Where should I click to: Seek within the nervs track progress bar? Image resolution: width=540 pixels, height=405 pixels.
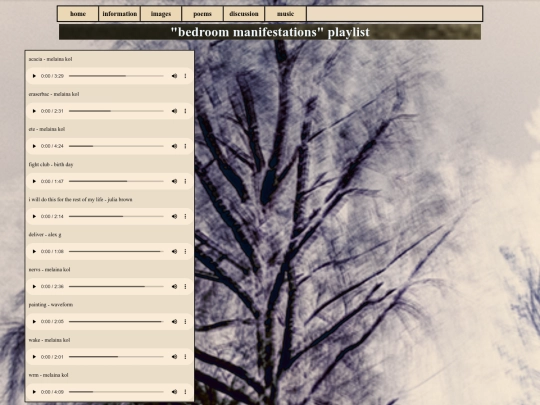point(116,287)
